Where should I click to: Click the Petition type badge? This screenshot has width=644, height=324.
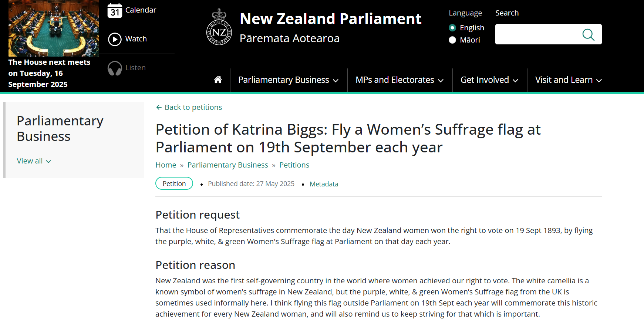174,183
